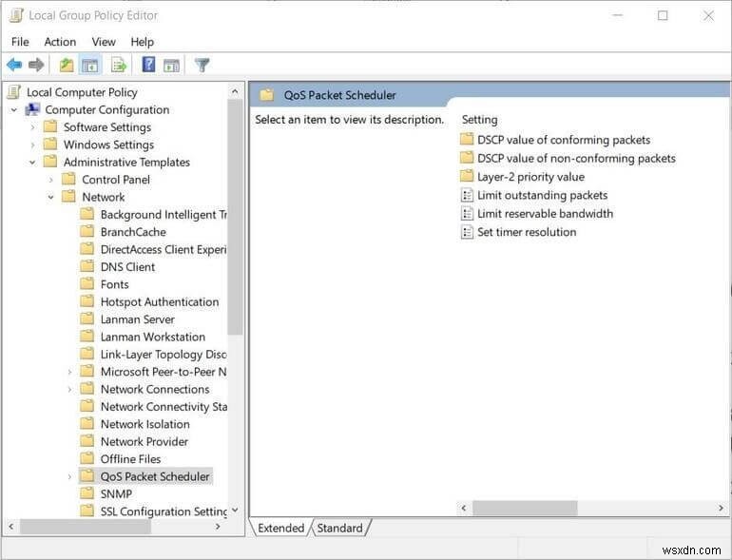Click the Local Computer Policy scroll icon

[x=14, y=92]
